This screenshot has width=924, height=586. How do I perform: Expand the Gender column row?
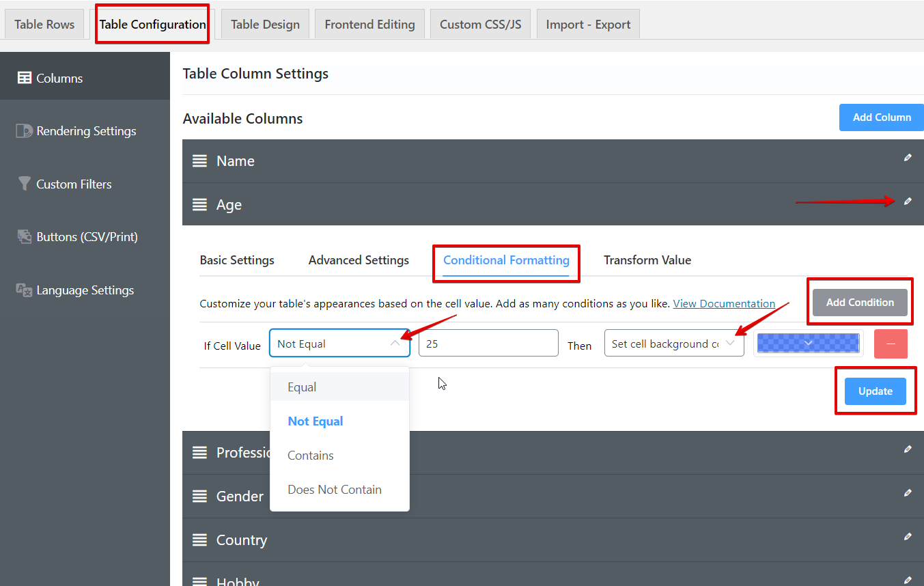pos(553,497)
